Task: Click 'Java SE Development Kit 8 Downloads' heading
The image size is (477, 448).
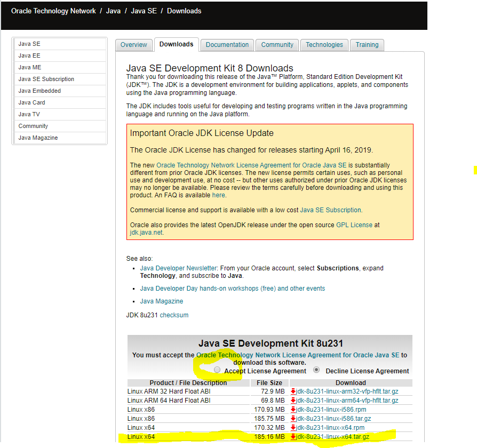Action: coord(210,68)
